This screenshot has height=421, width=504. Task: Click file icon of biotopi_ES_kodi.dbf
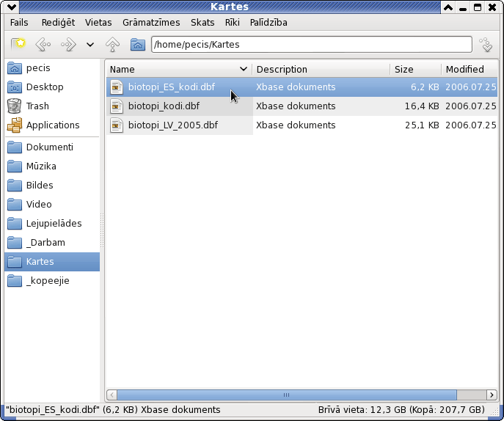(x=117, y=87)
